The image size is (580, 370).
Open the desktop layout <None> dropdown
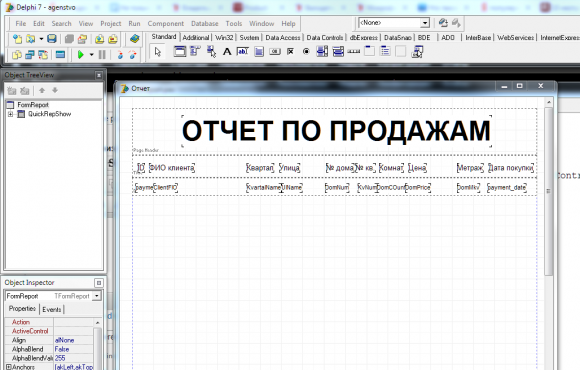click(x=425, y=23)
